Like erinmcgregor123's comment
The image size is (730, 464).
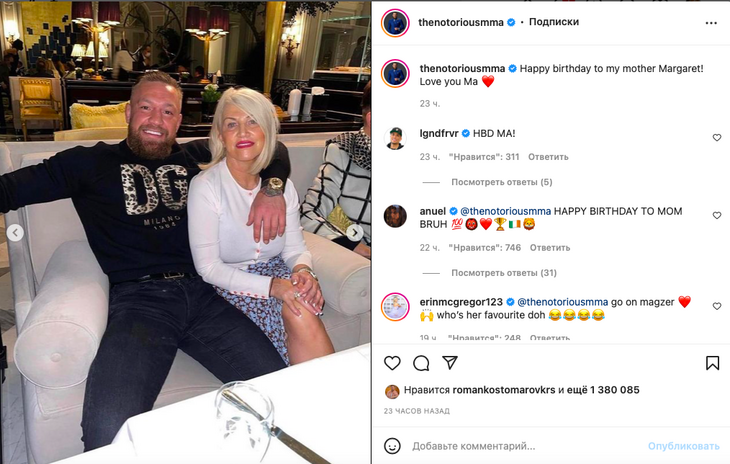(x=717, y=306)
